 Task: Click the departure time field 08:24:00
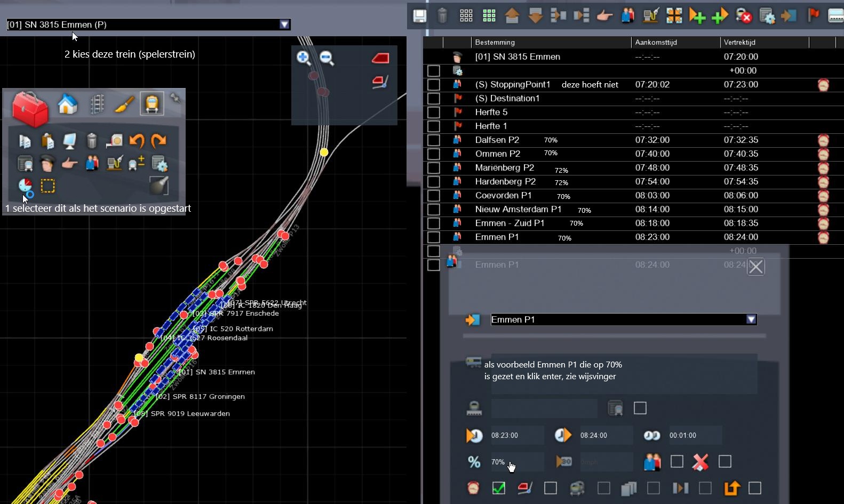(x=606, y=435)
